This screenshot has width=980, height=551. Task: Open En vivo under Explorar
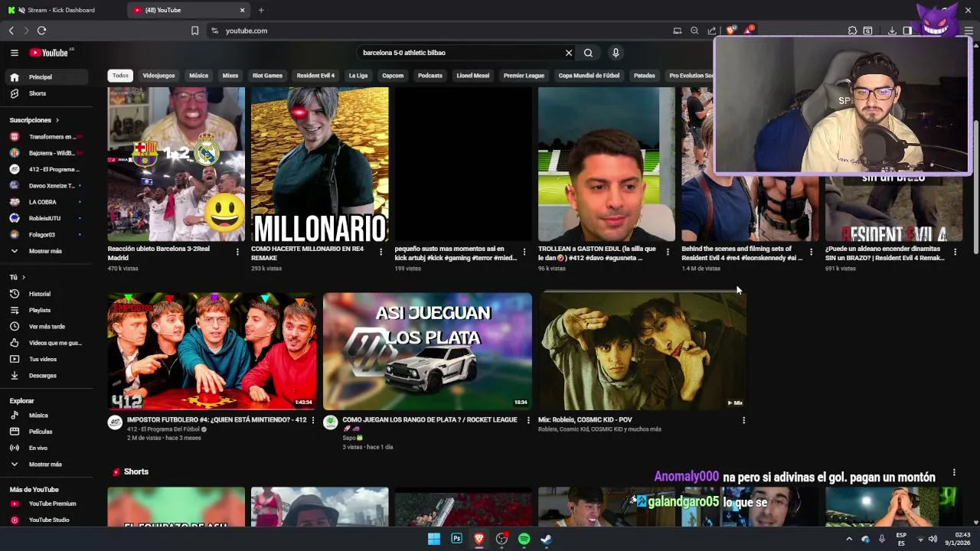tap(38, 448)
